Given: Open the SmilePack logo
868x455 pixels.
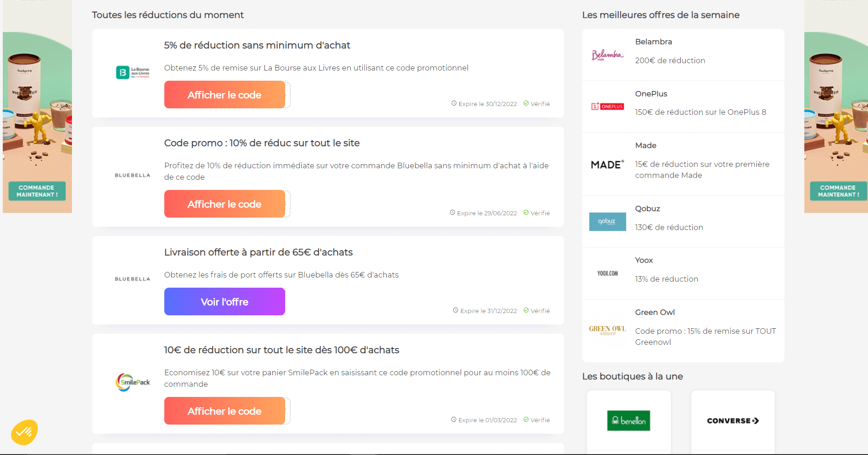Looking at the screenshot, I should [132, 382].
